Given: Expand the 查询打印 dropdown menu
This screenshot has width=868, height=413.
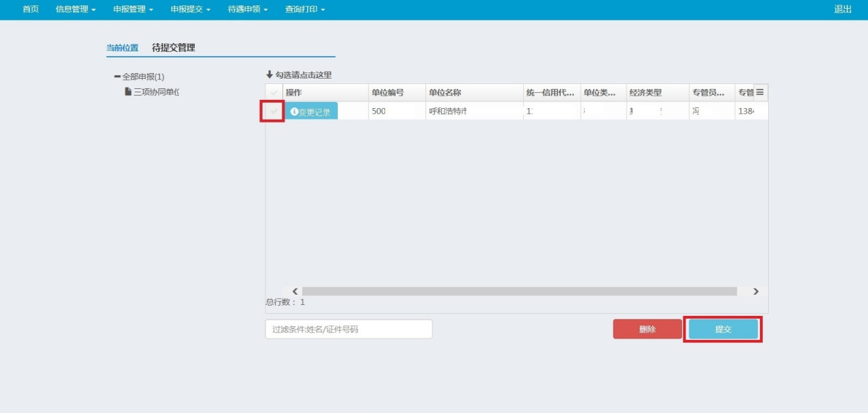Looking at the screenshot, I should click(x=305, y=10).
